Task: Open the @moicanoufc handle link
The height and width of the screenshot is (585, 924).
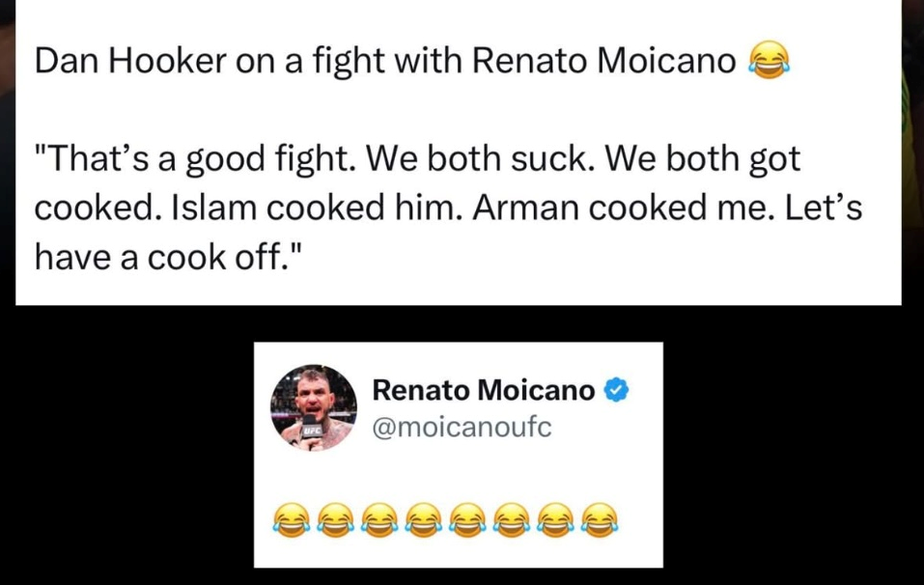Action: coord(462,426)
